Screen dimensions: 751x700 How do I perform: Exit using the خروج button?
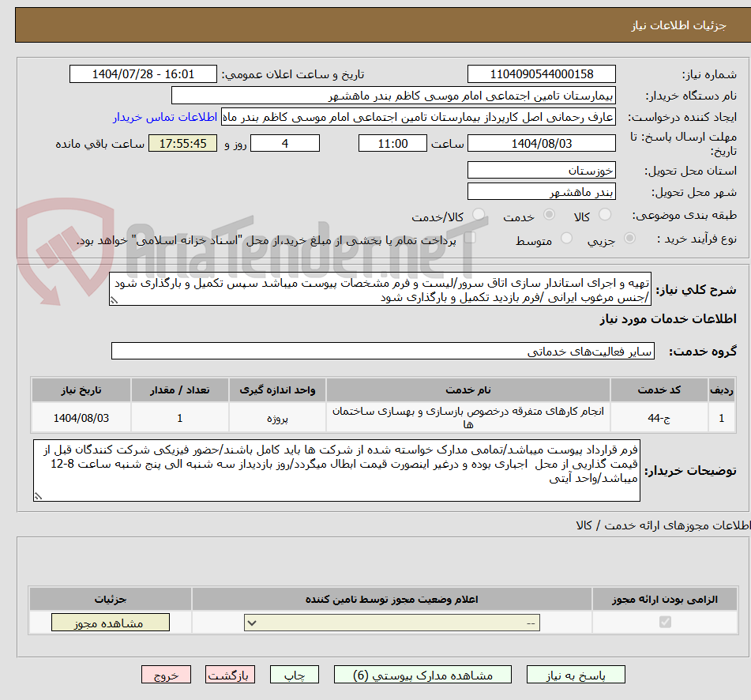[x=166, y=674]
